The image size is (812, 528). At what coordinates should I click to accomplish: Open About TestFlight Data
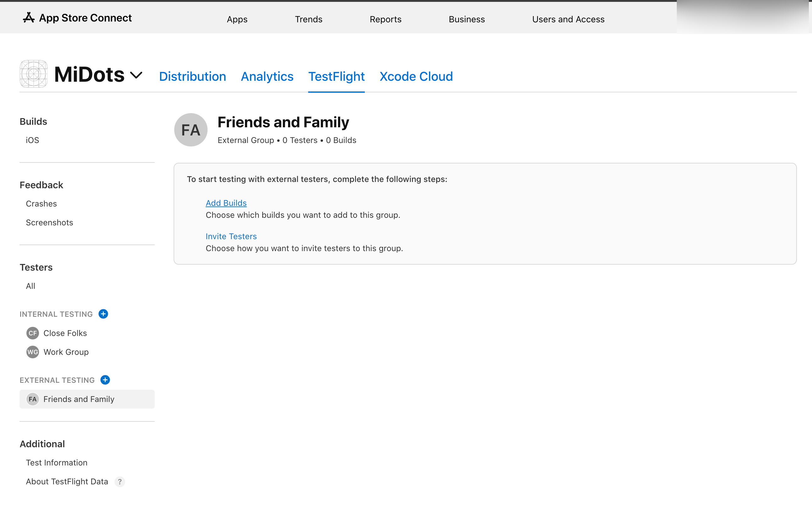coord(67,481)
